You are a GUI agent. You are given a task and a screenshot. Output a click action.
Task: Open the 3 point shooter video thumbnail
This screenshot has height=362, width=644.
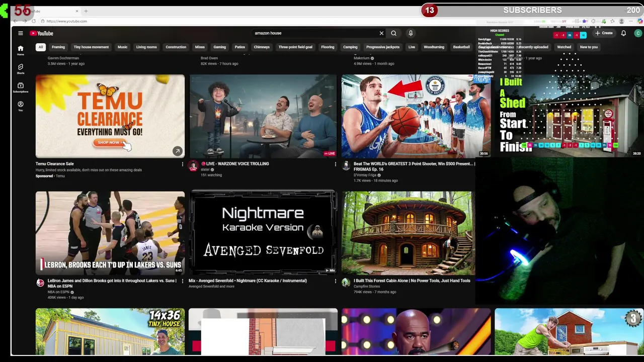416,116
